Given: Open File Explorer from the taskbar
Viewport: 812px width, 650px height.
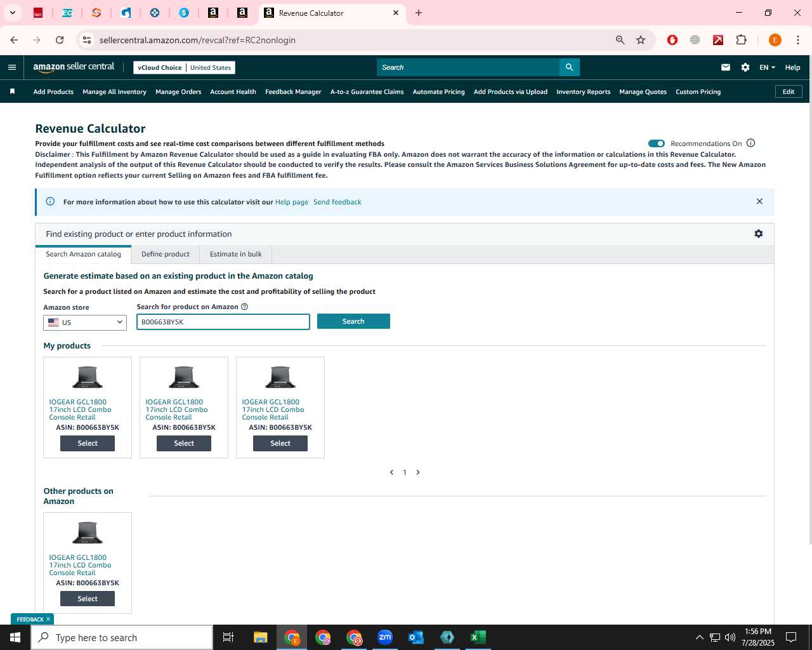Looking at the screenshot, I should (261, 637).
